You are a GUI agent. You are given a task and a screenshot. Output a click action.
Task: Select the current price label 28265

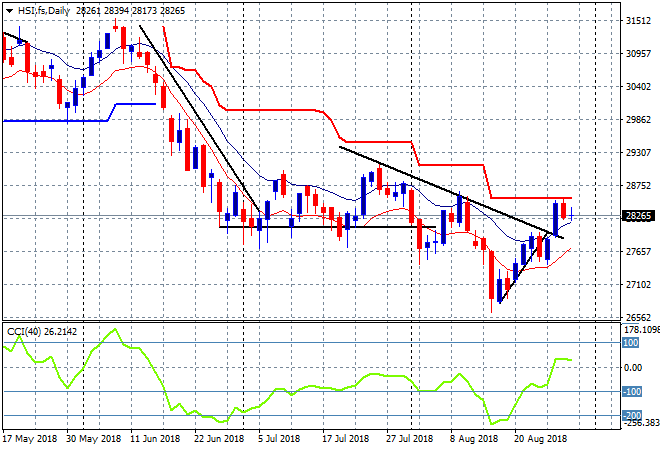click(638, 216)
